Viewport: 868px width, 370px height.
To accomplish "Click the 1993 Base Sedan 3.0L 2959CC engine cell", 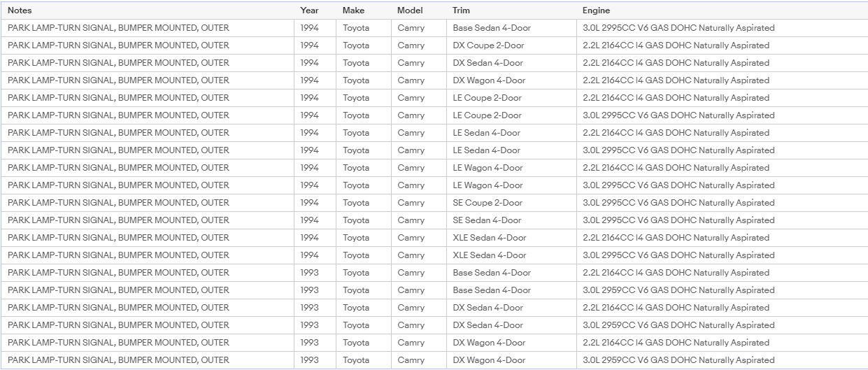I will coord(722,290).
